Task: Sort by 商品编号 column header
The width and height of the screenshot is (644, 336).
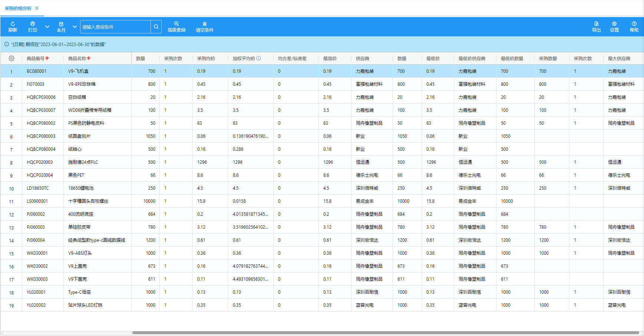Action: click(x=35, y=58)
